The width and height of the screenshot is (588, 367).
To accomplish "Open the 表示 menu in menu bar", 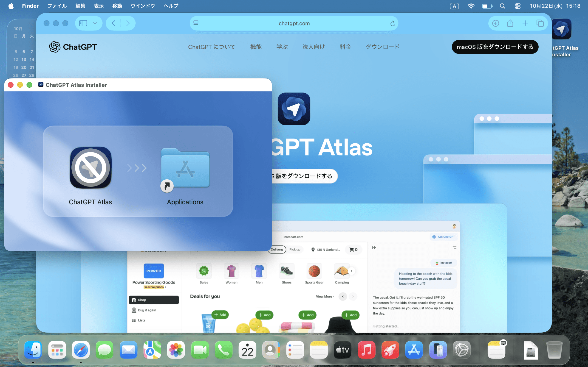I will pos(99,6).
